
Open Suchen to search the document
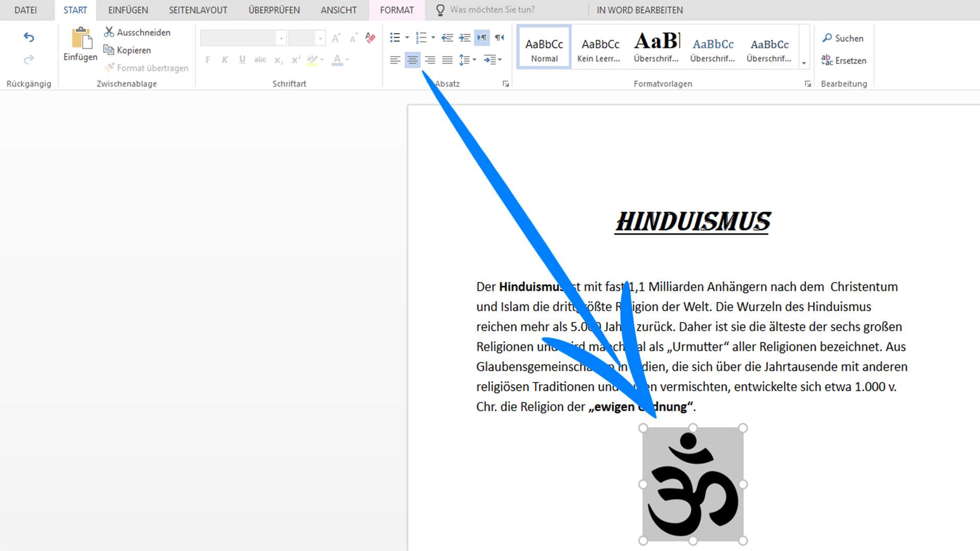pyautogui.click(x=843, y=38)
